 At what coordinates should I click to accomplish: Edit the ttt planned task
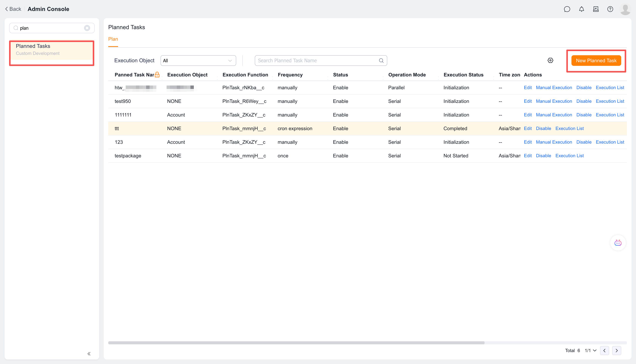click(x=528, y=128)
